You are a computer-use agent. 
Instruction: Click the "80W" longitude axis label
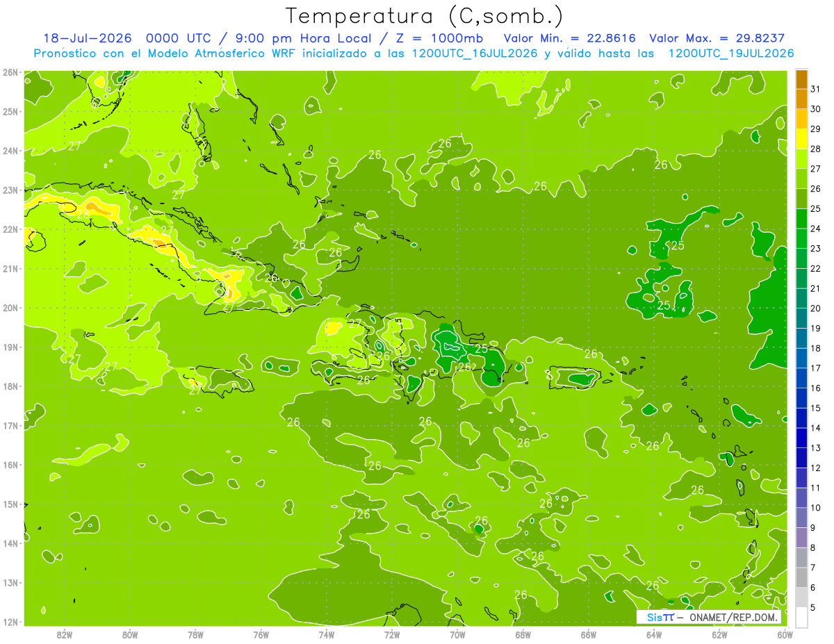point(130,634)
